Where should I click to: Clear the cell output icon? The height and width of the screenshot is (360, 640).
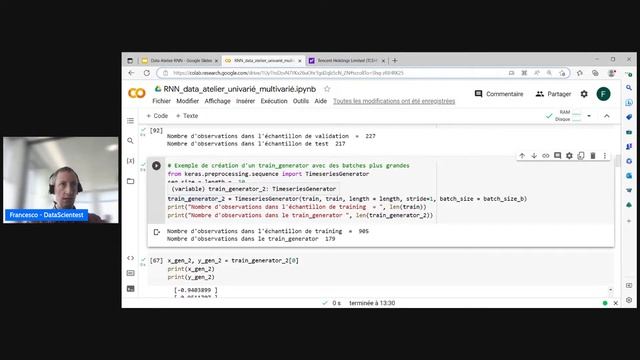tap(156, 232)
